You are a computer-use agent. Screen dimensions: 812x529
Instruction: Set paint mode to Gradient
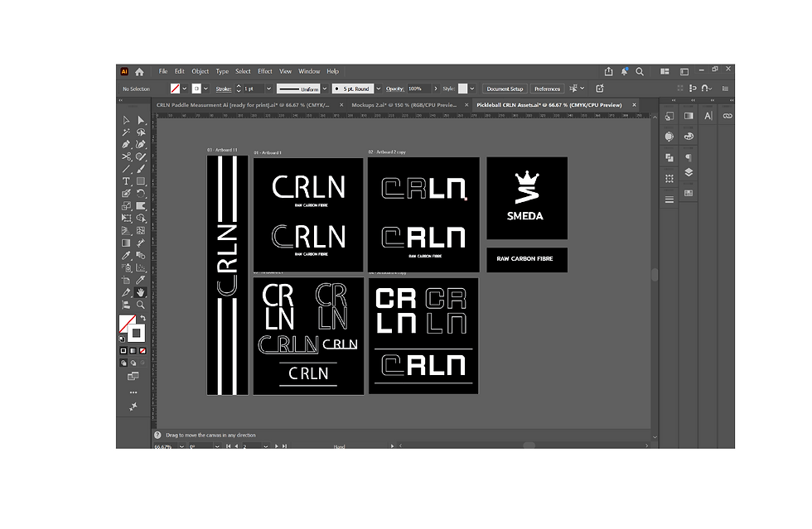tap(133, 351)
